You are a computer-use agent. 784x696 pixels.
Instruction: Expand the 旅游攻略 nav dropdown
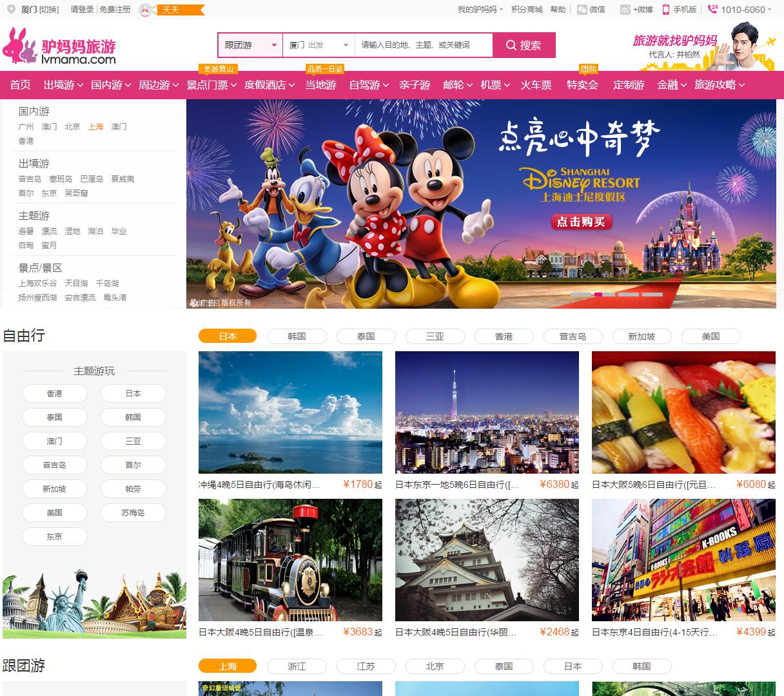pos(720,85)
